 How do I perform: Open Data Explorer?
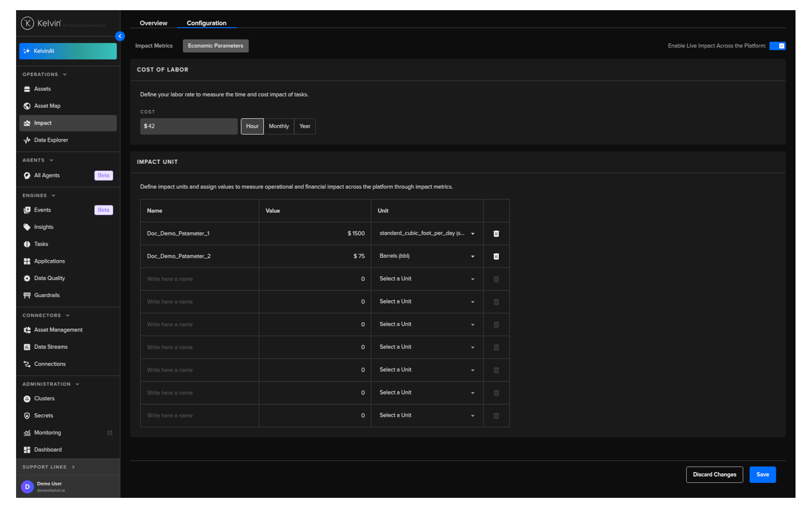pos(68,140)
